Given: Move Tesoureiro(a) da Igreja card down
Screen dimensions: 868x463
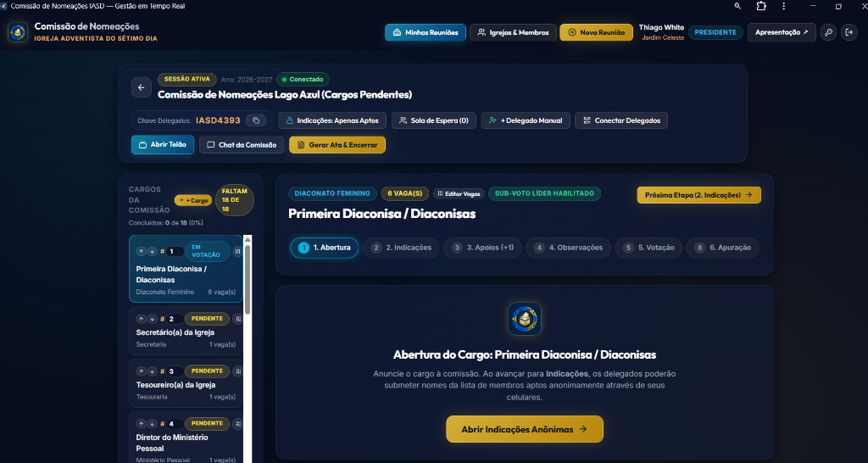Looking at the screenshot, I should [x=153, y=371].
